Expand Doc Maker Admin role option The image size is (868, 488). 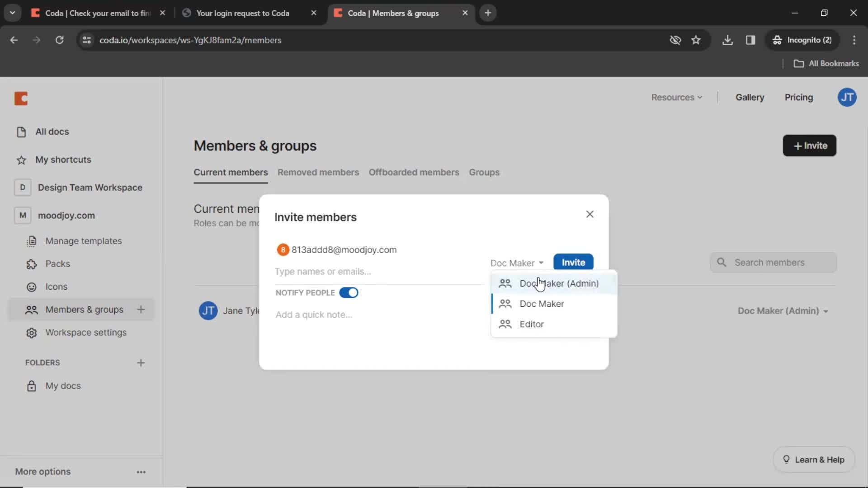click(x=559, y=283)
